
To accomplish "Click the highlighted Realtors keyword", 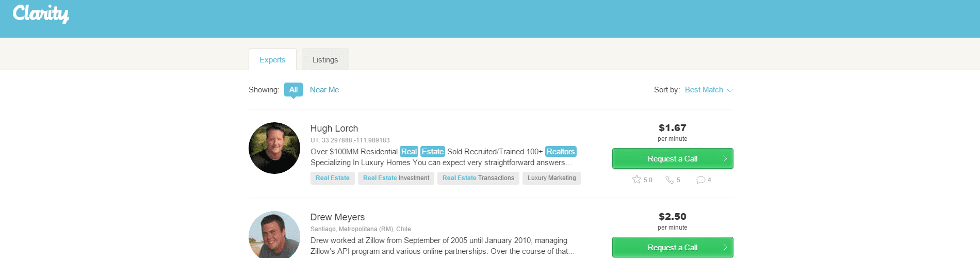I will [561, 152].
